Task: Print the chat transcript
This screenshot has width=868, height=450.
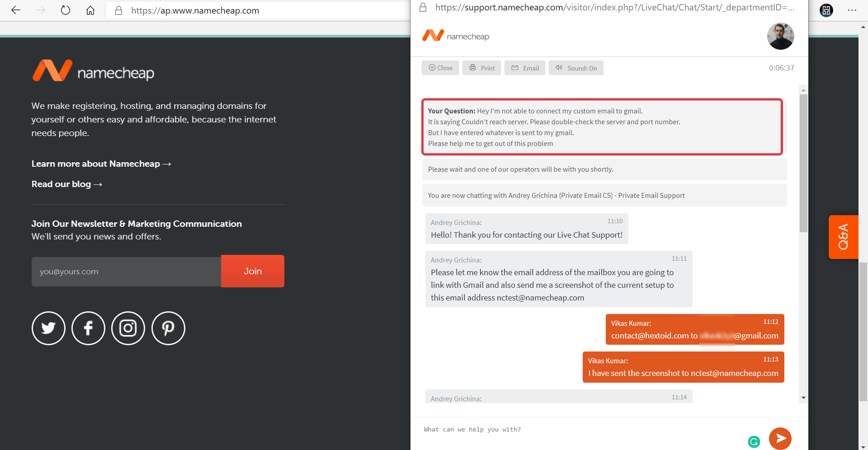Action: tap(481, 68)
